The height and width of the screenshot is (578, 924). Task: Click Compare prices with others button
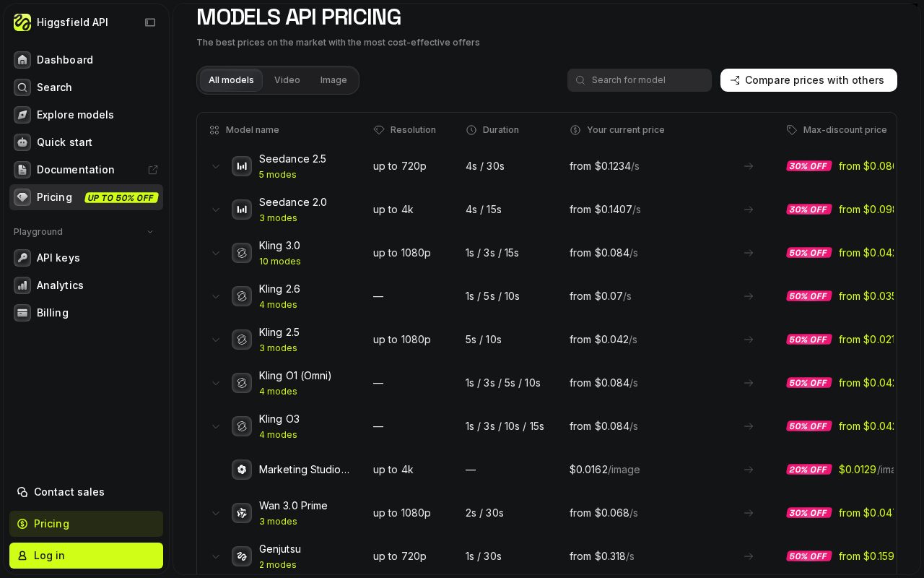808,80
